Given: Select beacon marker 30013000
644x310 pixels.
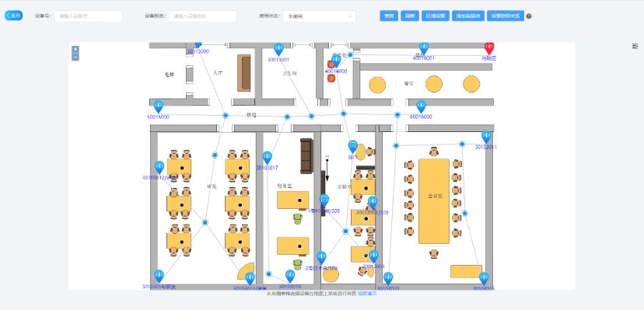Looking at the screenshot, I should coord(198,45).
